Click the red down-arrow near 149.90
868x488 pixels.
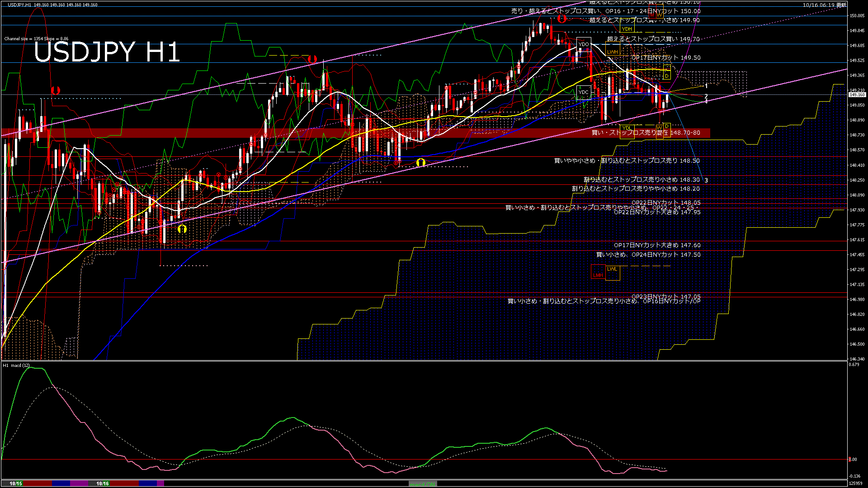pyautogui.click(x=562, y=19)
